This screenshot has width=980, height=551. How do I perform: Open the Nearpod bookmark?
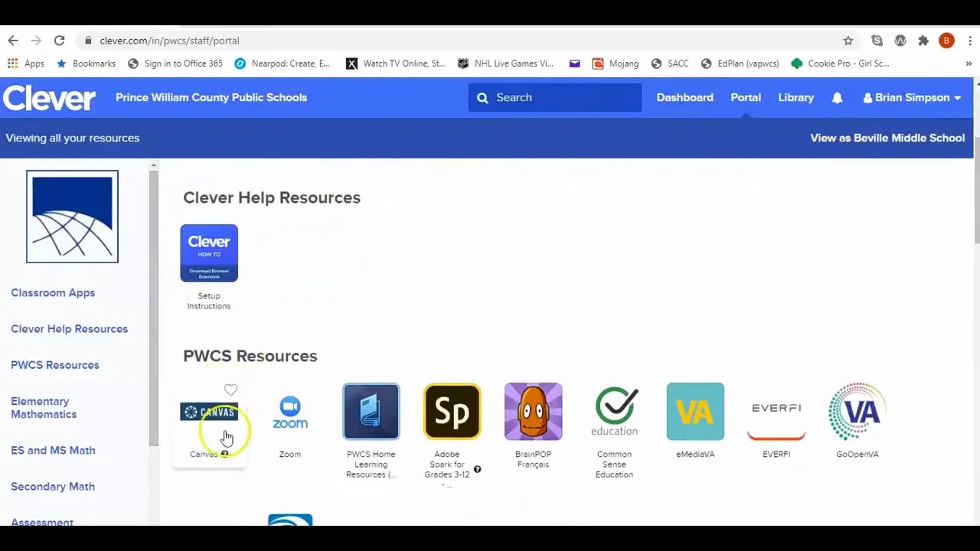283,64
